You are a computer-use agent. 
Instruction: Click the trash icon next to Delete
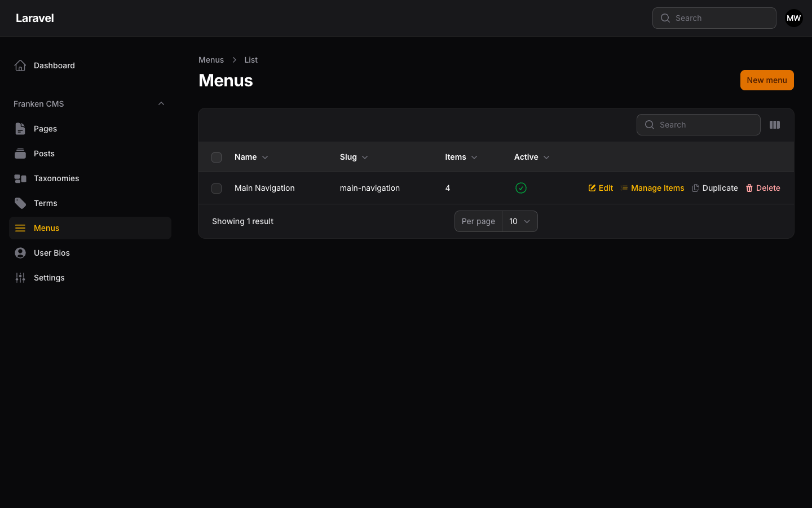[x=749, y=188]
